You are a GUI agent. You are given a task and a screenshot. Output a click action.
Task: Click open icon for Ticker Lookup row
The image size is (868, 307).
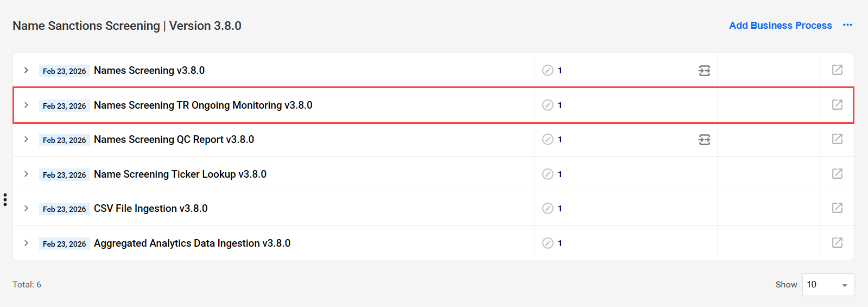(837, 174)
